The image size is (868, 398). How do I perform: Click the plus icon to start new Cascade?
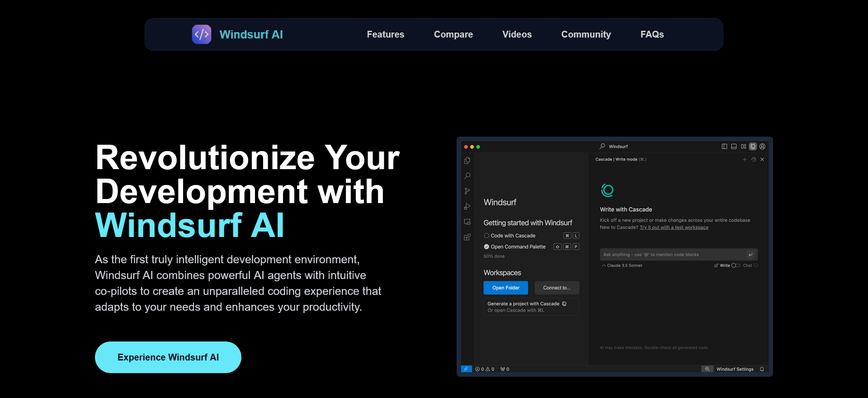pyautogui.click(x=745, y=159)
